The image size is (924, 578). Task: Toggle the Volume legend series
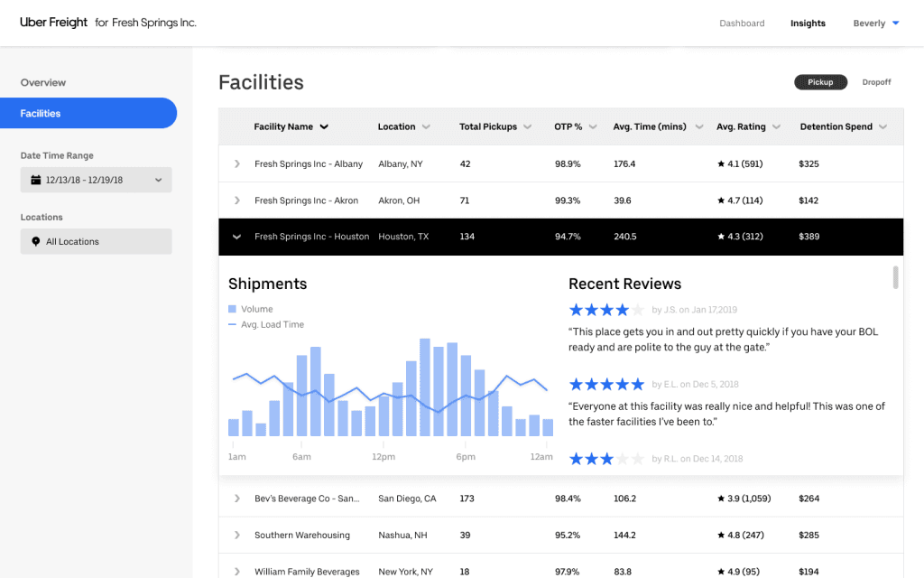[x=234, y=309]
